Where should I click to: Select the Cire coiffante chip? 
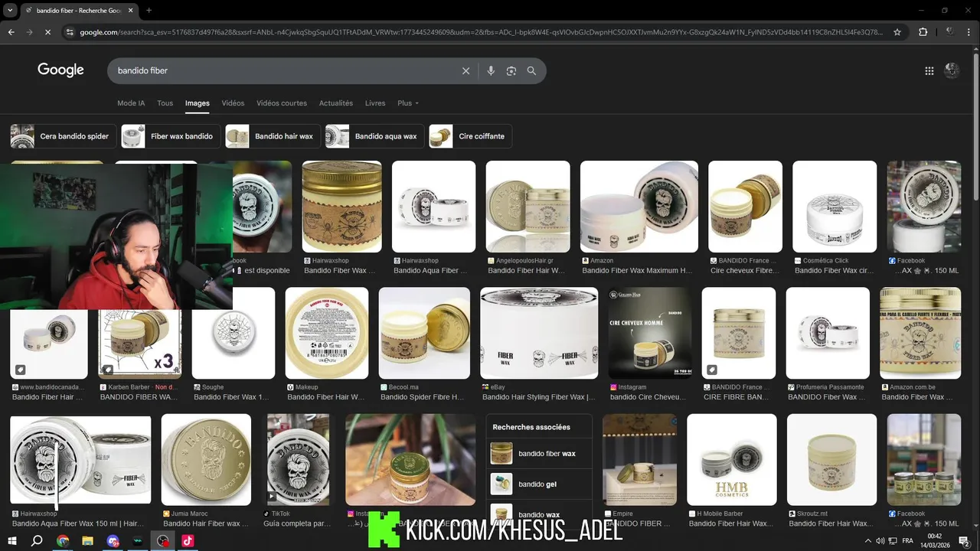471,136
